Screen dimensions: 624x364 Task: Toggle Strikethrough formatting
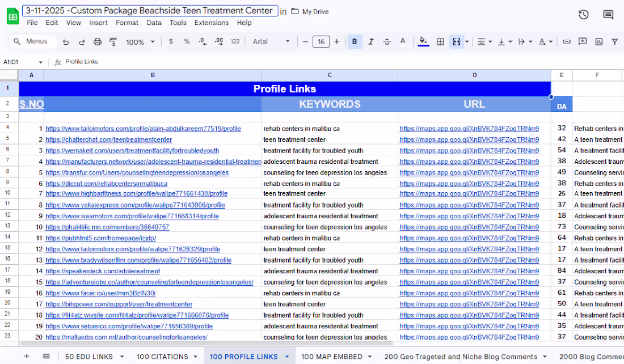(386, 41)
